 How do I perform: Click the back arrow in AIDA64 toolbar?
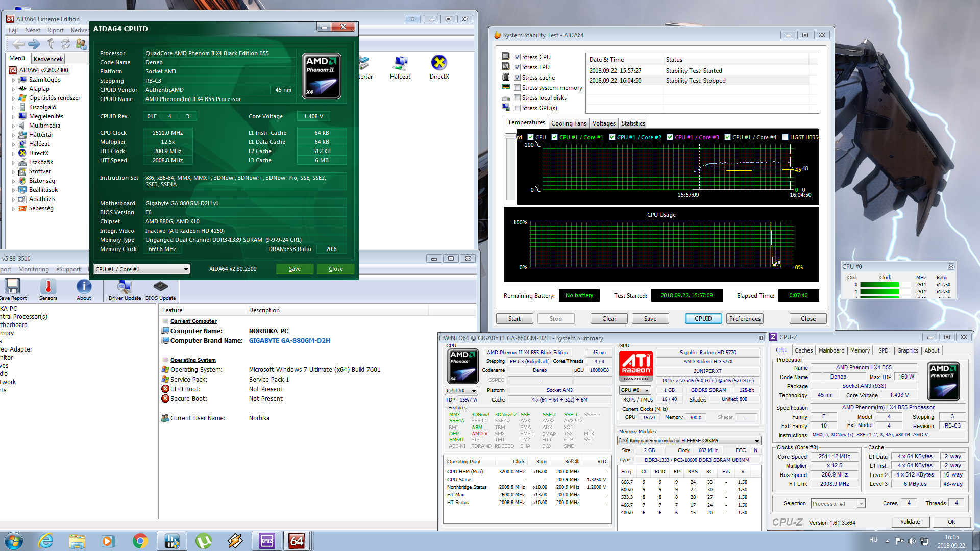(18, 44)
